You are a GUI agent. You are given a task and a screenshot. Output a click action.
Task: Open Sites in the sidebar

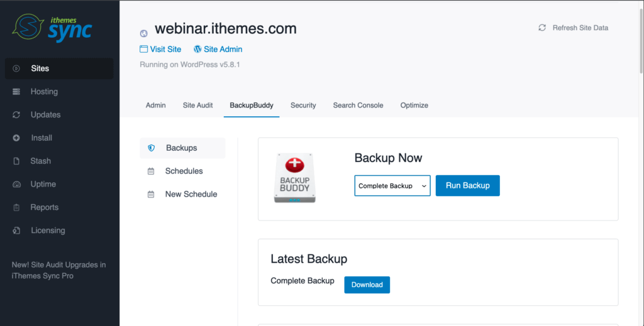pos(59,68)
